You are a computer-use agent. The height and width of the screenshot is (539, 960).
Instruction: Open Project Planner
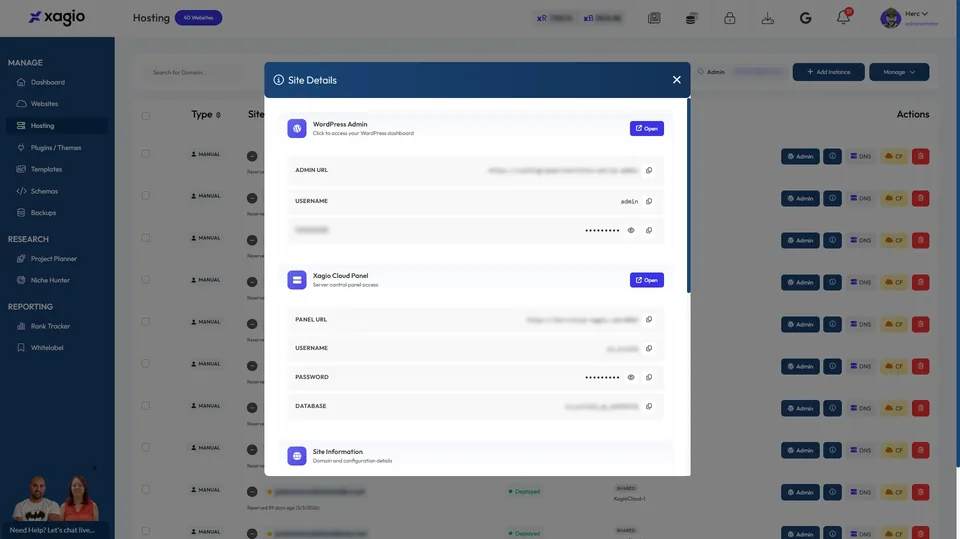pos(53,258)
